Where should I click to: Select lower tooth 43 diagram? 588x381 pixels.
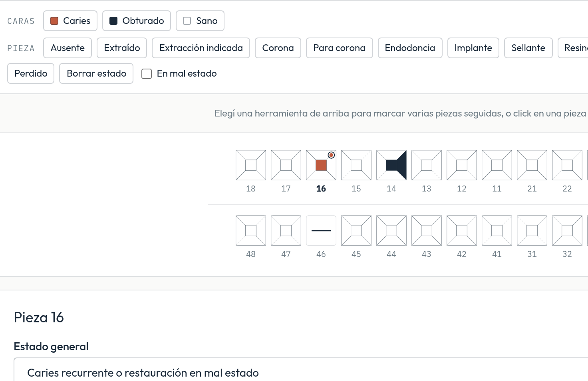[x=427, y=231]
